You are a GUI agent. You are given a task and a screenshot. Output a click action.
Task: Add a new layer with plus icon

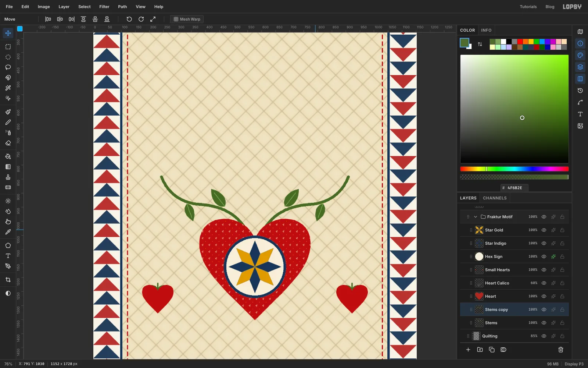pos(468,350)
